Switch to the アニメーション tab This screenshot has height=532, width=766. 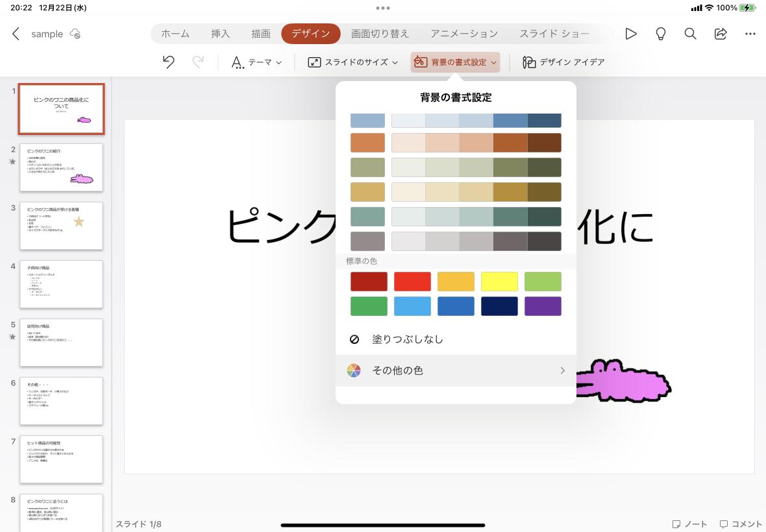464,34
